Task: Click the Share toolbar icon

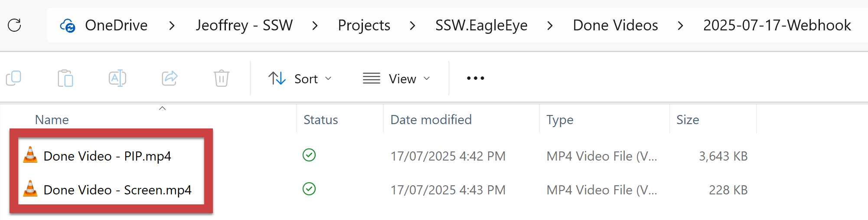Action: point(170,79)
